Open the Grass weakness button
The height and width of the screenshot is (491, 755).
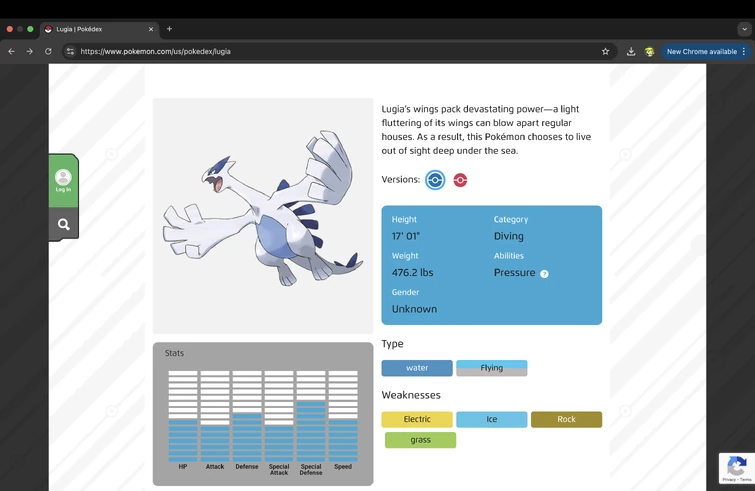420,440
